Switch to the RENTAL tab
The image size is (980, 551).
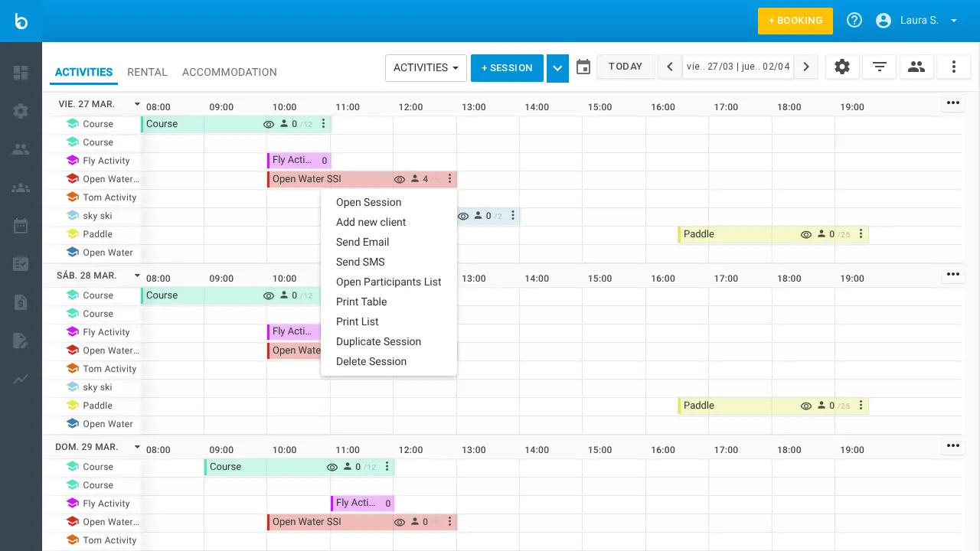tap(147, 72)
